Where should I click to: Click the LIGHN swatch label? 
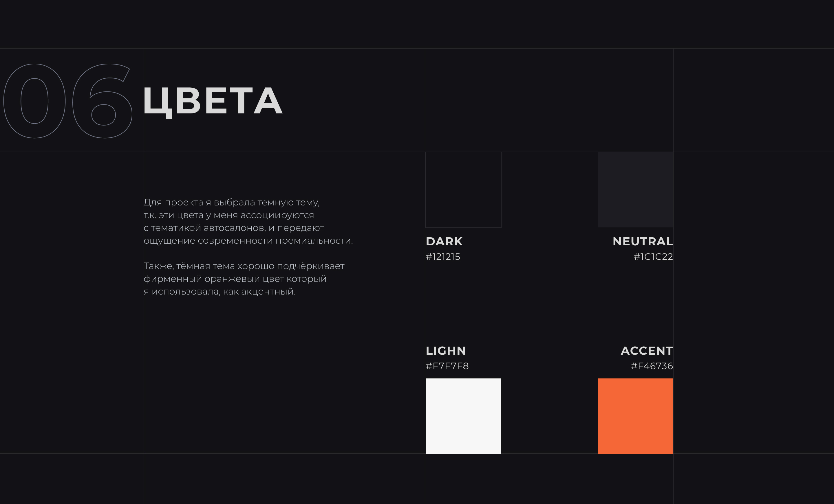[445, 351]
